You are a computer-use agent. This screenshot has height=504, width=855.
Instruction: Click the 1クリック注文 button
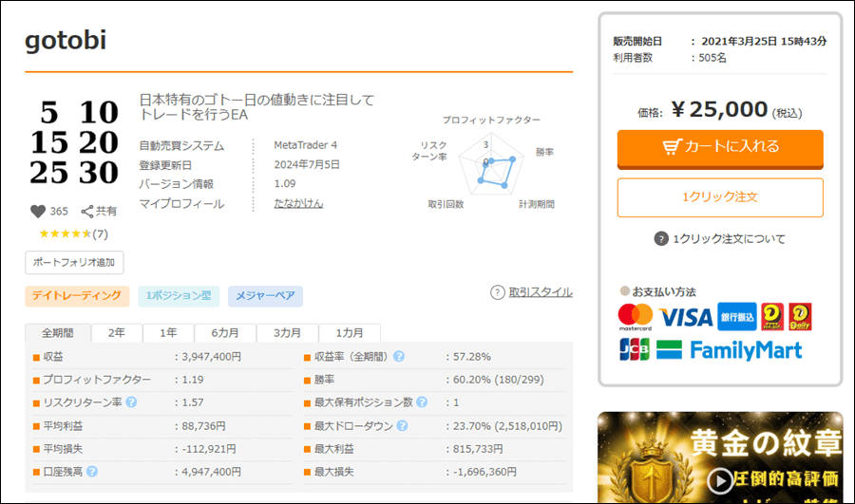tap(720, 197)
